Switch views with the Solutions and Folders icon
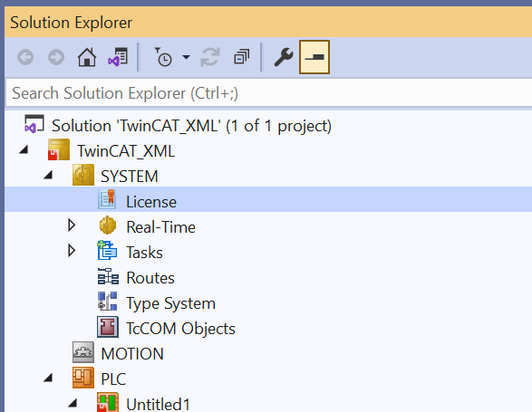 coord(118,57)
